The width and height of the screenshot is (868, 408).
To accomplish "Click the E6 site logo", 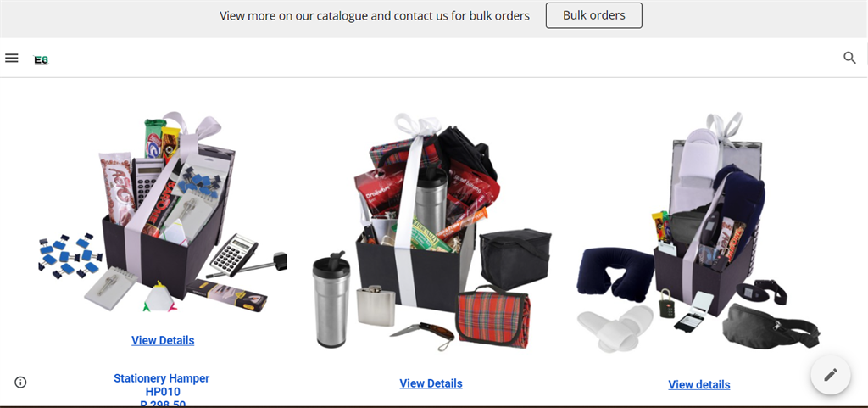I will (41, 59).
